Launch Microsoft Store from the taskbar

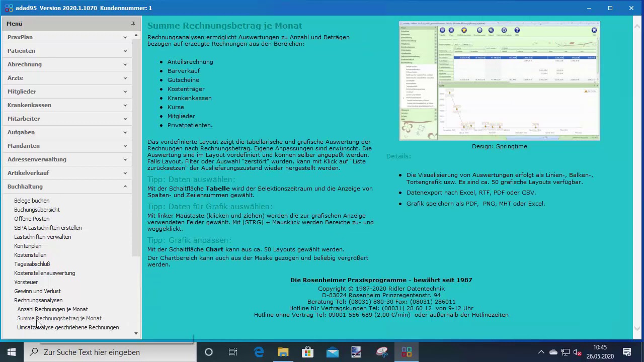click(308, 352)
